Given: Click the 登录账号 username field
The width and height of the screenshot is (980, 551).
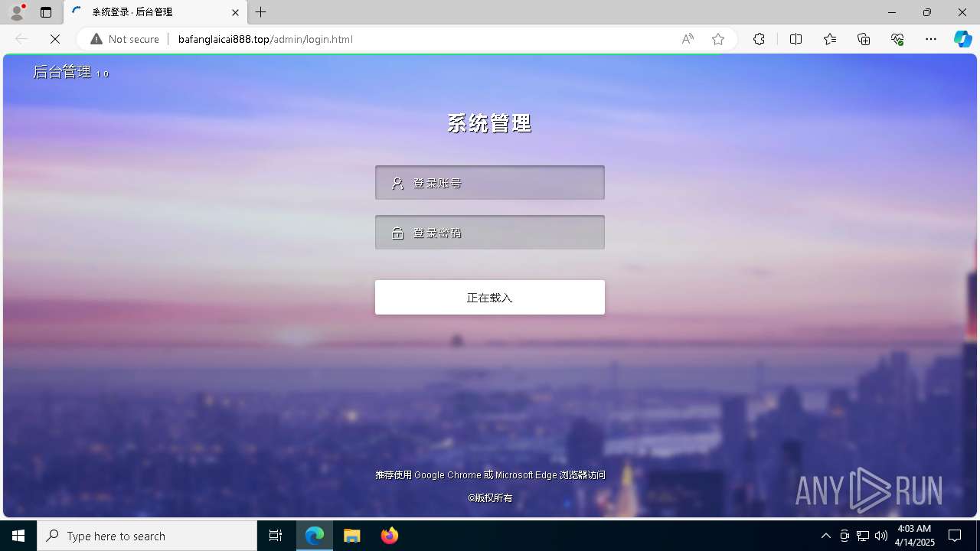Looking at the screenshot, I should pyautogui.click(x=490, y=183).
